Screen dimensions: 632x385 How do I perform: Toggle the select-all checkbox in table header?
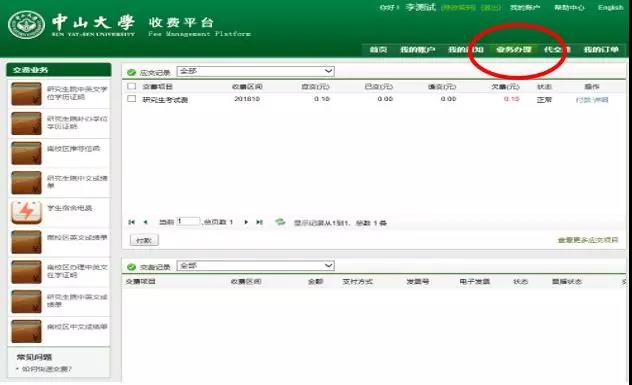pos(131,86)
